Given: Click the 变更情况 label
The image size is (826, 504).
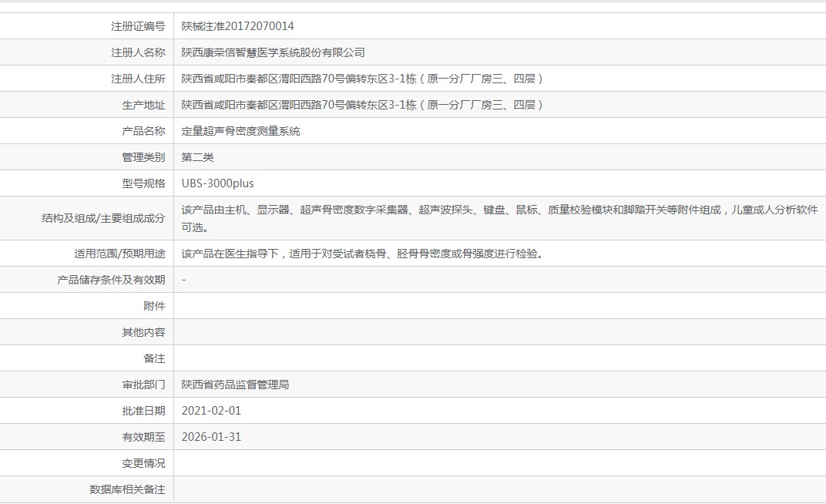Looking at the screenshot, I should coord(144,463).
